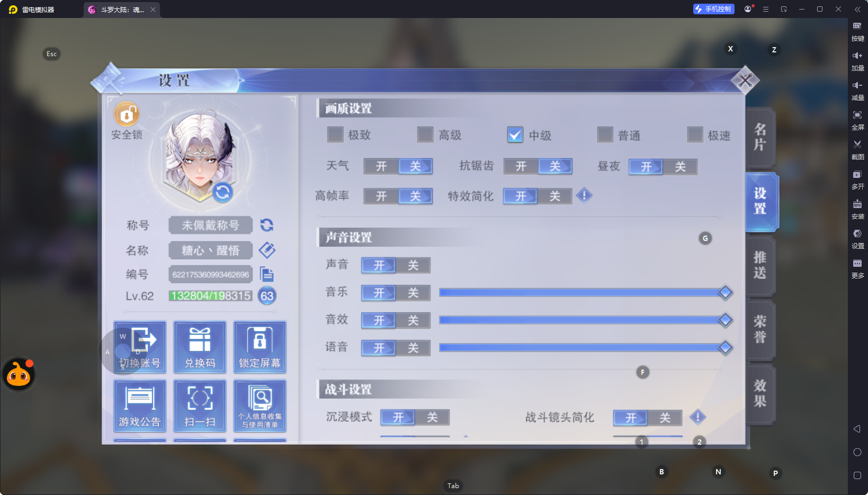
Task: Copy the character ID using the copy icon
Action: tap(267, 274)
